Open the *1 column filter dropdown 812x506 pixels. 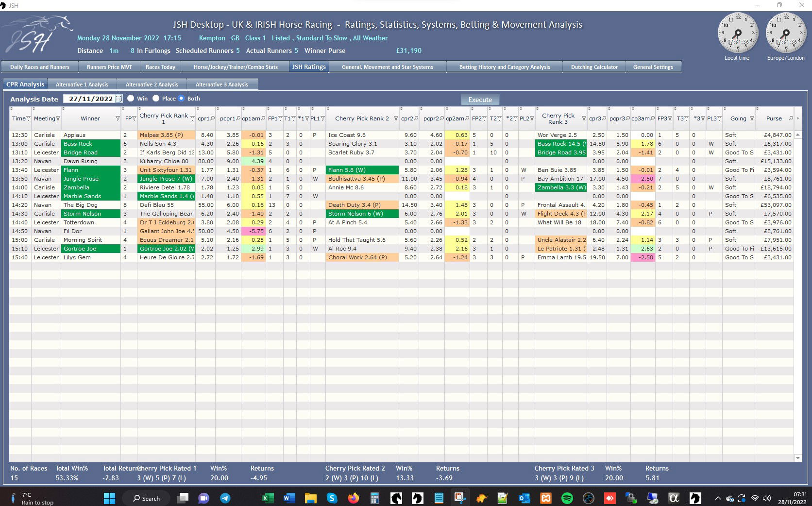(x=307, y=118)
